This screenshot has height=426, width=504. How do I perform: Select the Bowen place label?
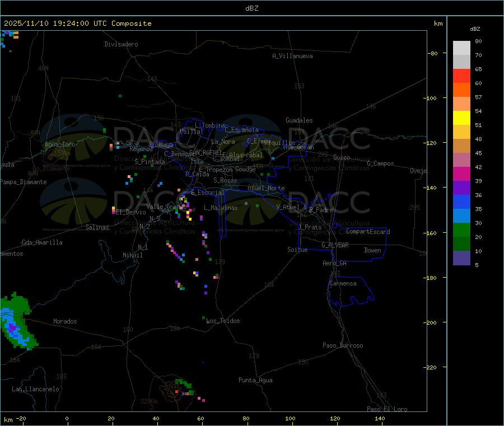[x=373, y=250]
